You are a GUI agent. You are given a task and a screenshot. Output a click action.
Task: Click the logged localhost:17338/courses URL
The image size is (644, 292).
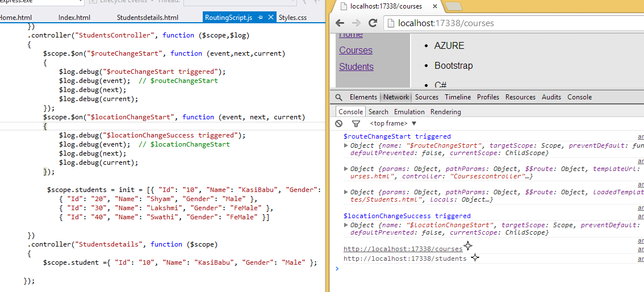point(403,249)
